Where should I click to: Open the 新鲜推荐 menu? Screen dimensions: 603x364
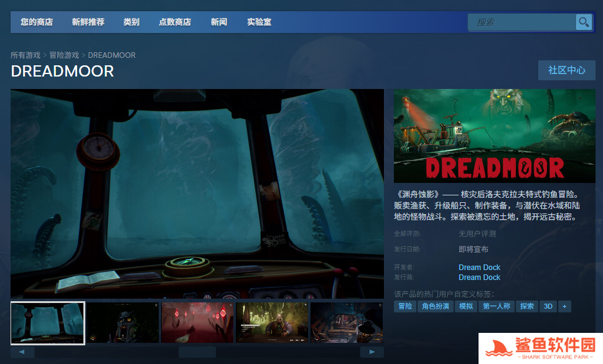88,22
